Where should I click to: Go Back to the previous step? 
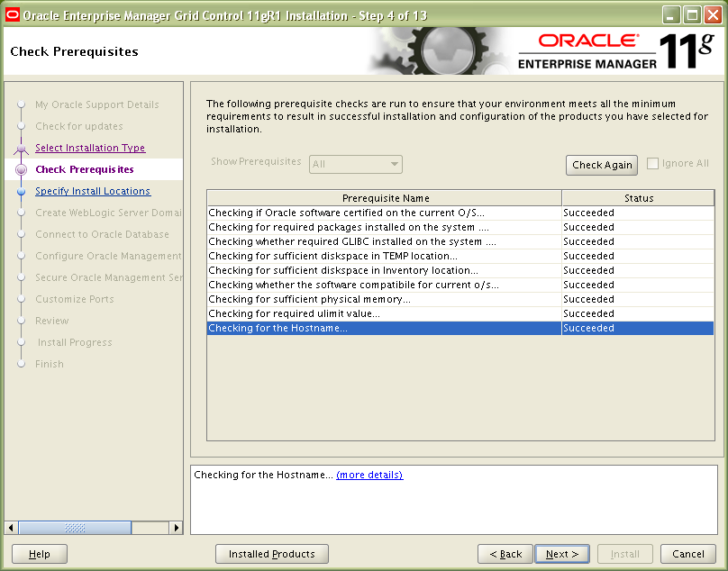(x=505, y=554)
